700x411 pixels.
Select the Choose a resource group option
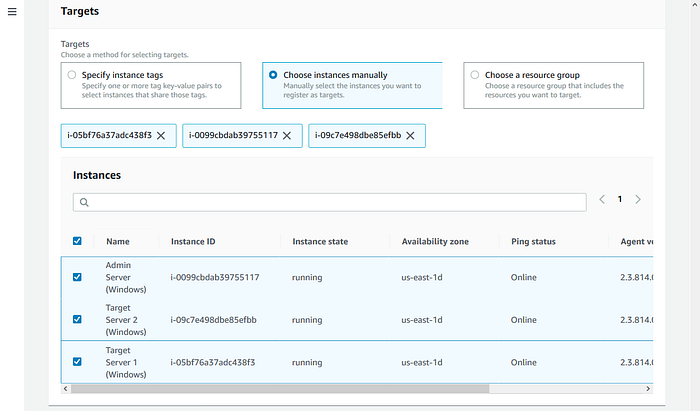coord(475,75)
